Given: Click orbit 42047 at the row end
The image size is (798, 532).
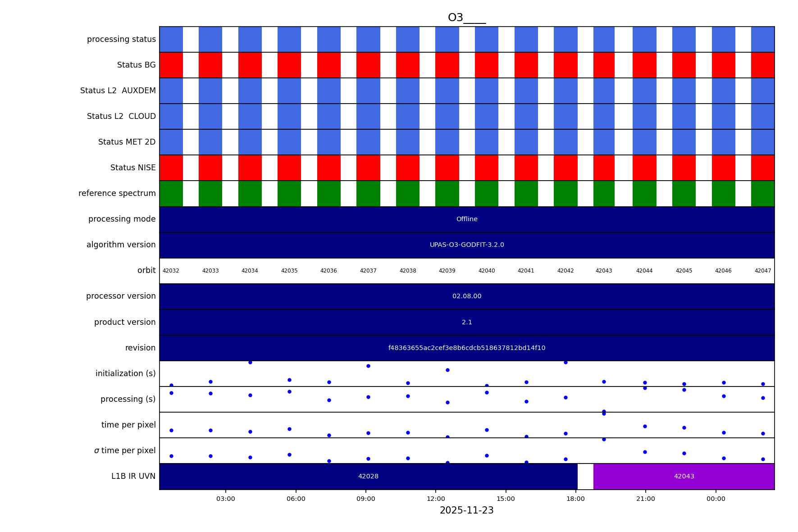Looking at the screenshot, I should point(762,271).
